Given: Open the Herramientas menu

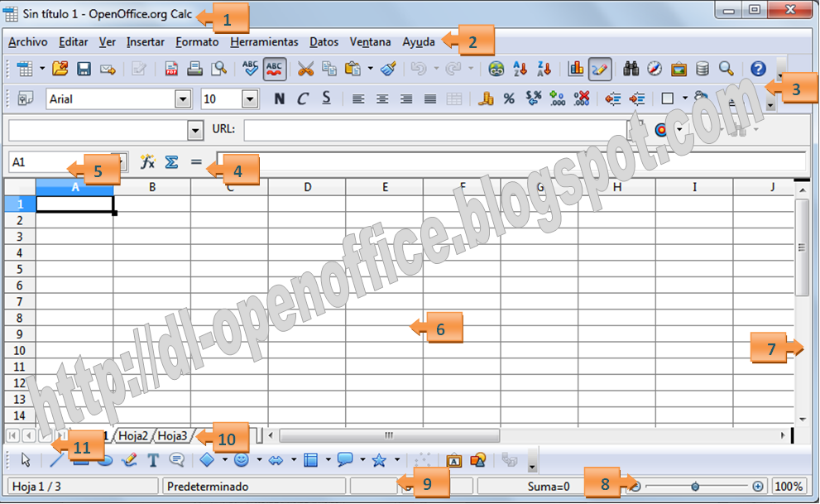Looking at the screenshot, I should click(x=264, y=42).
